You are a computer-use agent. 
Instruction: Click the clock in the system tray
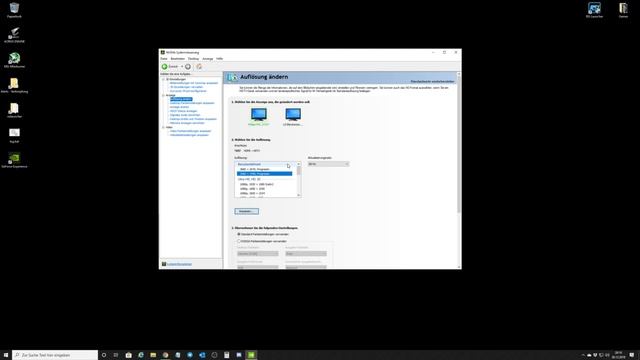pos(618,355)
